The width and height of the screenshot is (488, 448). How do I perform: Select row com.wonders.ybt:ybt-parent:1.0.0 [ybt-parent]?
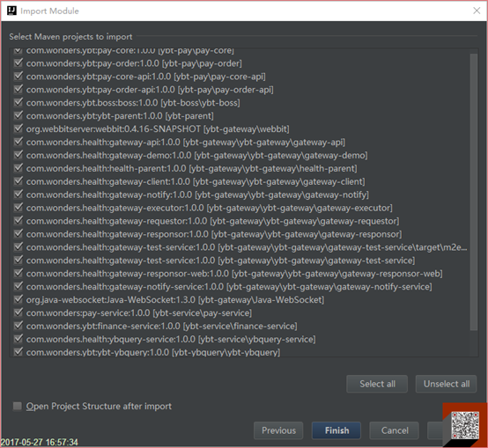[240, 115]
